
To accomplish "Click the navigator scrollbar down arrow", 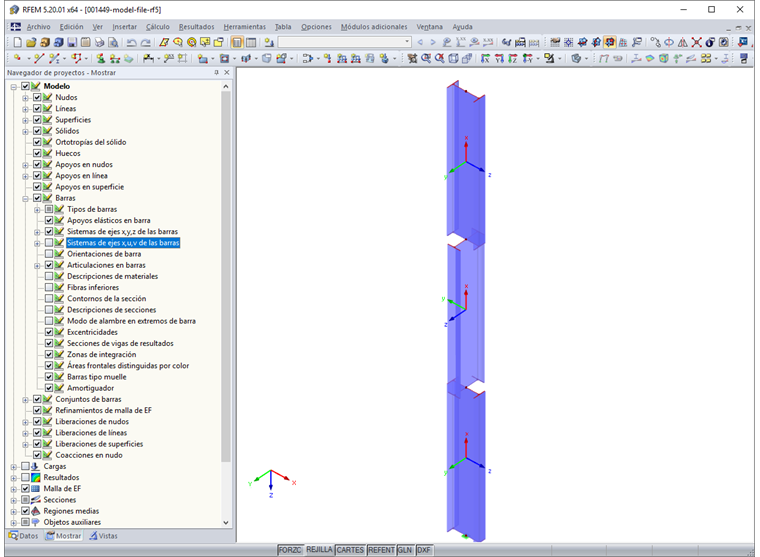I will pyautogui.click(x=226, y=523).
